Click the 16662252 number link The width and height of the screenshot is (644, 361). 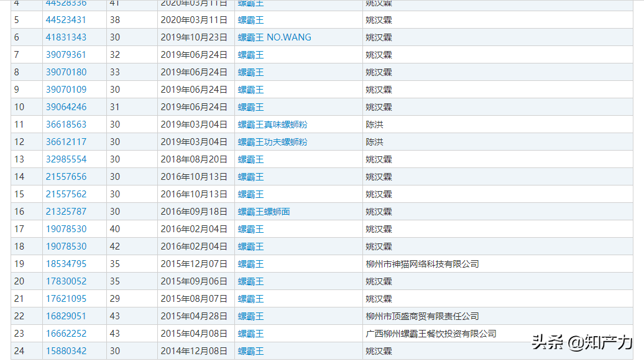tap(66, 334)
